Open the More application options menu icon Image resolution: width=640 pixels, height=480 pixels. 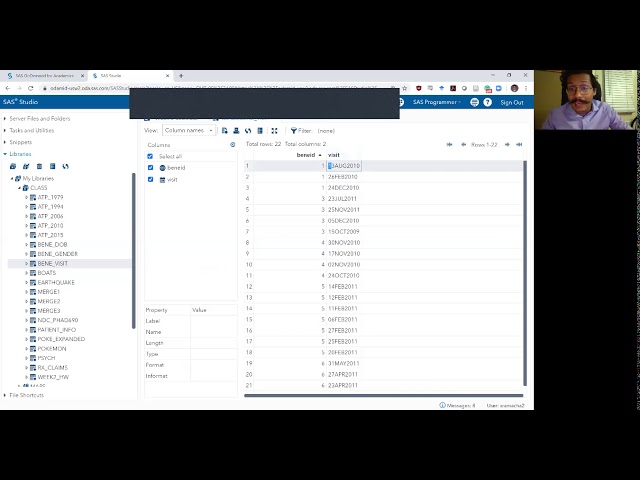tap(474, 102)
